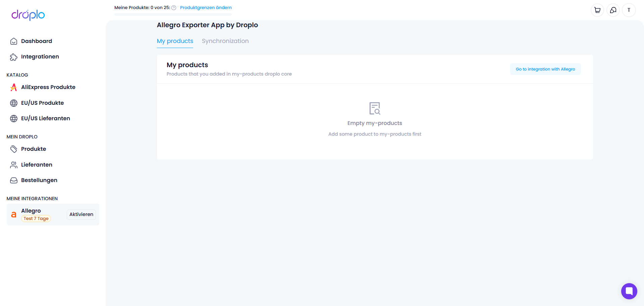Viewport: 644px width, 306px height.
Task: Open AliExpress Produkte catalog
Action: pyautogui.click(x=48, y=87)
